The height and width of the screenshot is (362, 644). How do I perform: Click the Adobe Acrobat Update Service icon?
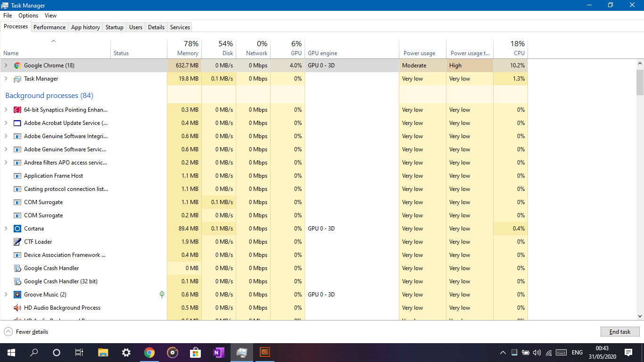tap(17, 123)
